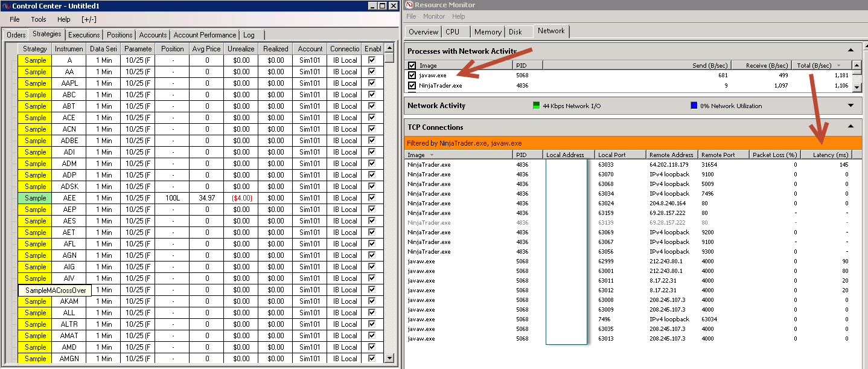The height and width of the screenshot is (369, 868).
Task: Toggle the javaw.exe process checkbox
Action: pyautogui.click(x=412, y=75)
